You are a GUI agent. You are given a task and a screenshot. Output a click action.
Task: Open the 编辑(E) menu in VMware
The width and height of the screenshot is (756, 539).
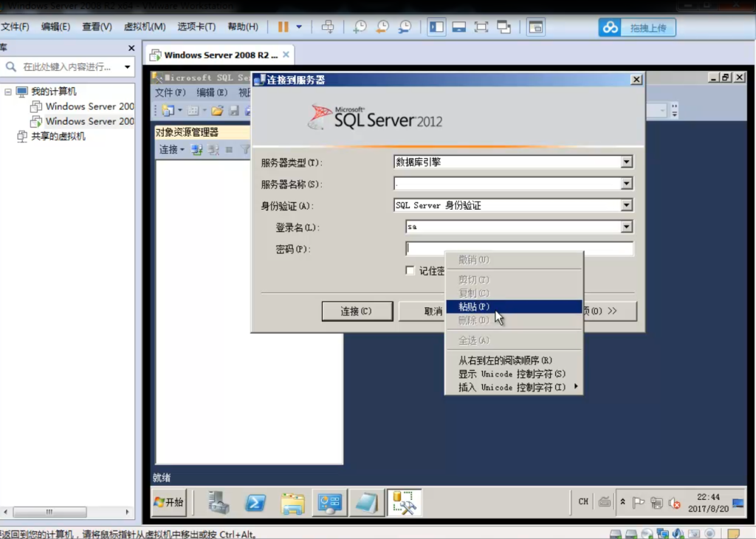coord(55,27)
